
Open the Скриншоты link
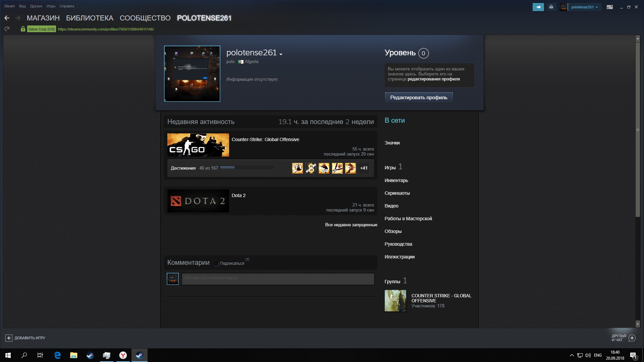click(x=397, y=193)
